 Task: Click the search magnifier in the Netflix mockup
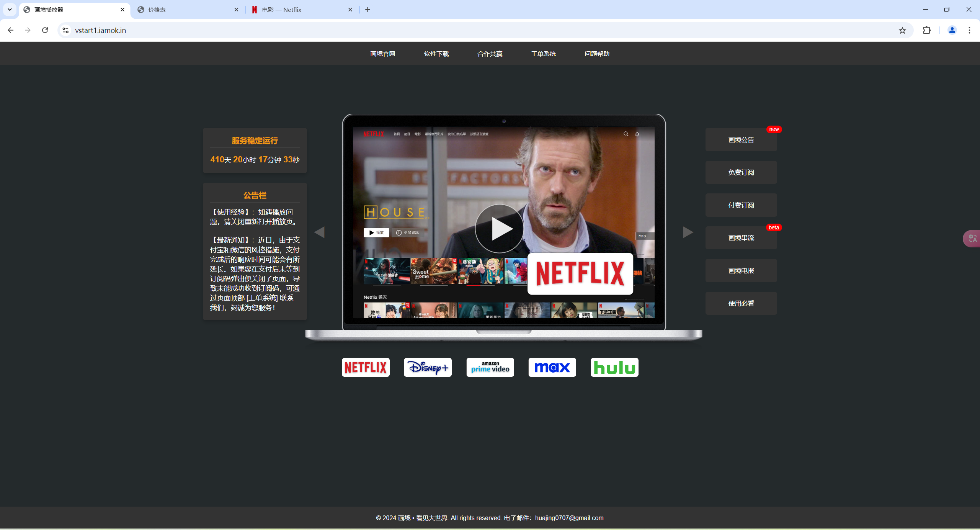tap(626, 134)
